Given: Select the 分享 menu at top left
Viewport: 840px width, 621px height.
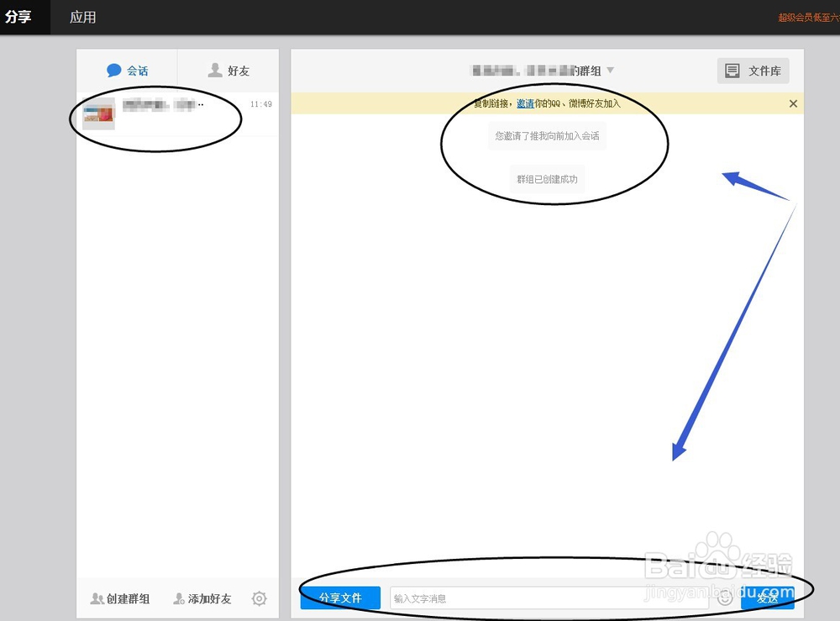Looking at the screenshot, I should coord(18,17).
